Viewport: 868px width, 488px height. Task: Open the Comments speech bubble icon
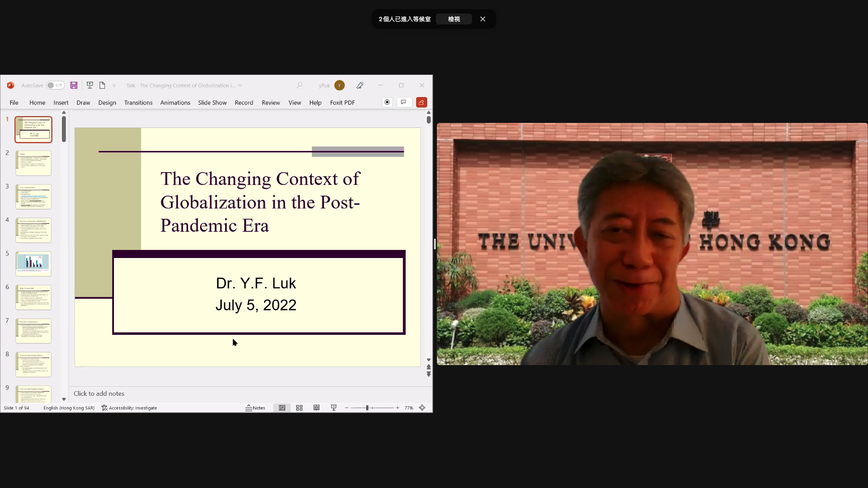(x=404, y=103)
